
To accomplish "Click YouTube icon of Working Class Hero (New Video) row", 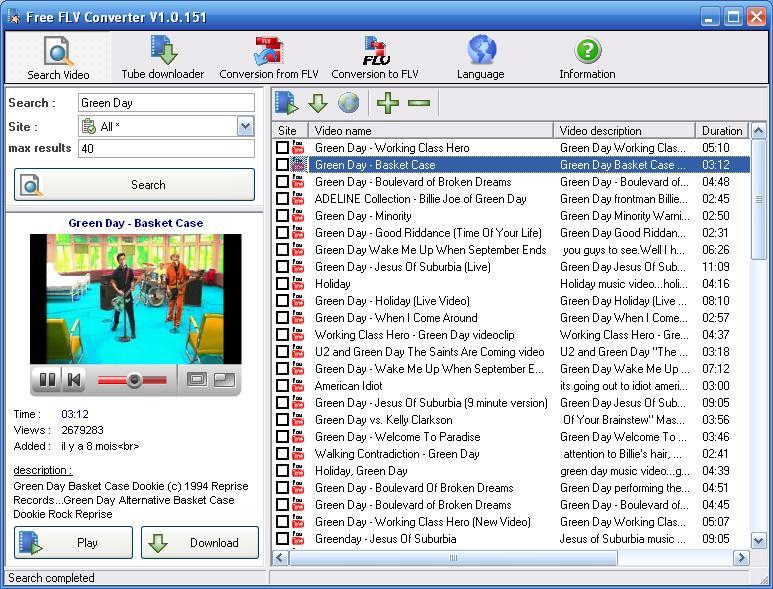I will (298, 521).
